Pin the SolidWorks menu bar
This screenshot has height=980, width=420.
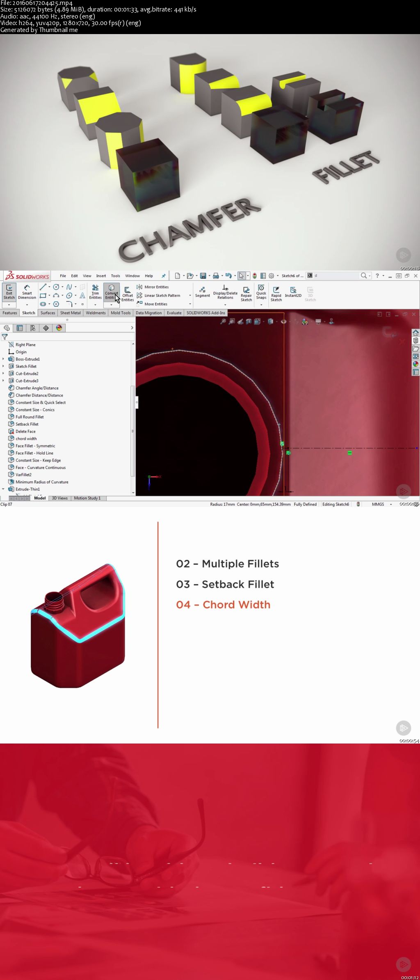[x=164, y=276]
